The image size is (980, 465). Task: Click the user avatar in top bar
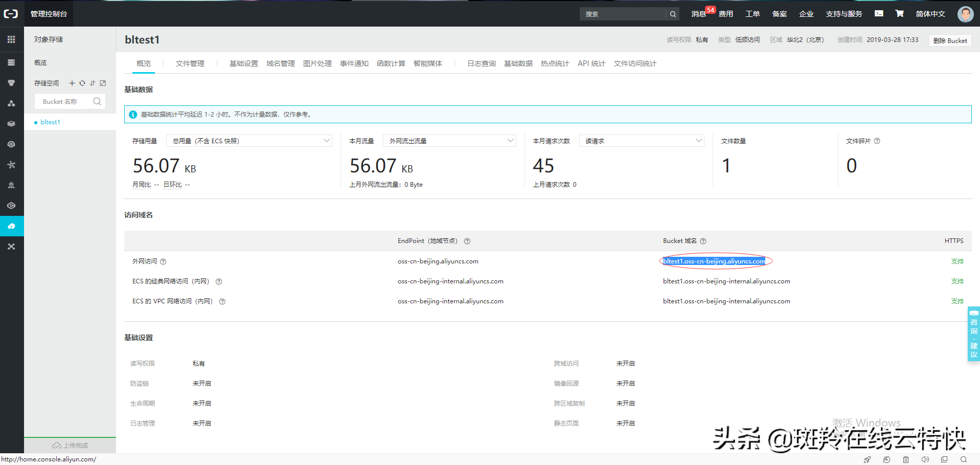965,14
